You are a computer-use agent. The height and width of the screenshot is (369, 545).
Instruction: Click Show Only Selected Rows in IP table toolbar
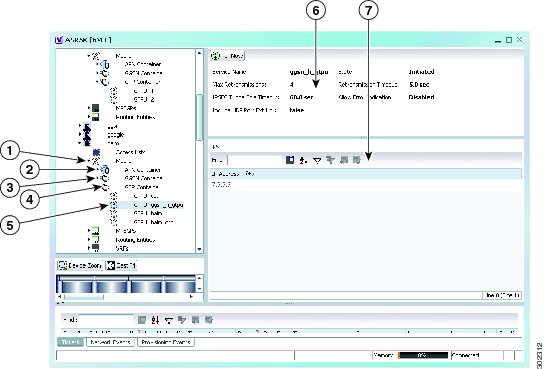pos(356,160)
